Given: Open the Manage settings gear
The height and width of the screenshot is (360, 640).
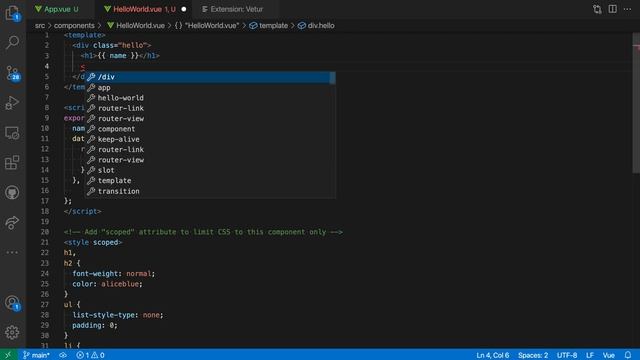Looking at the screenshot, I should point(12,332).
